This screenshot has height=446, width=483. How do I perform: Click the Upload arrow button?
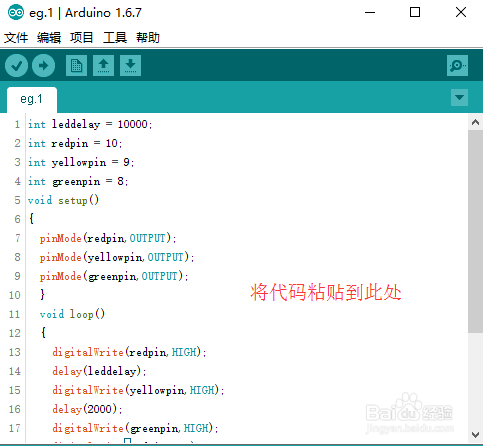(x=43, y=66)
